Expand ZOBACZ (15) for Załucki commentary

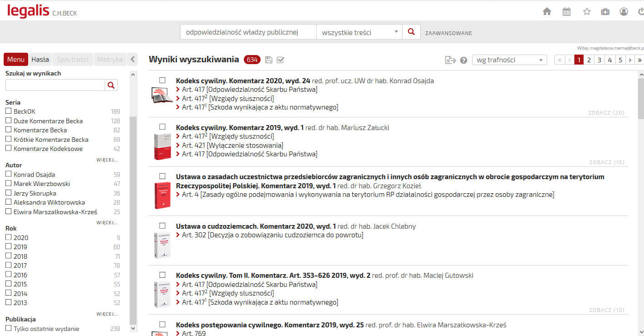607,162
